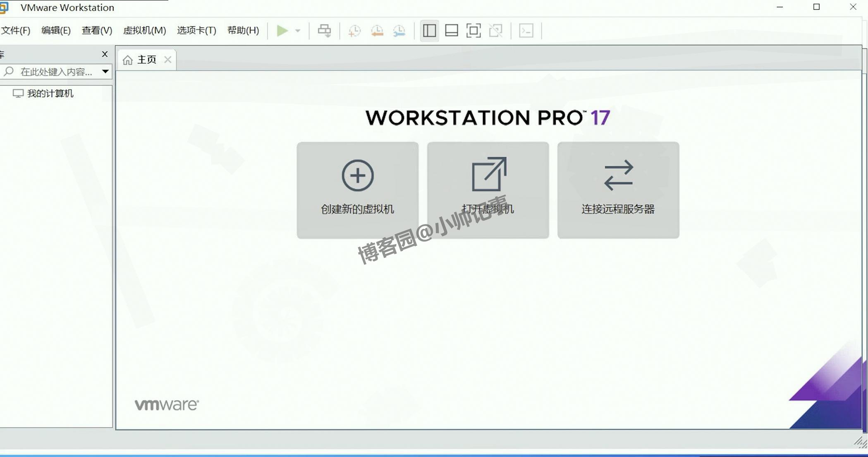Toggle the library sidebar panel
Image resolution: width=868 pixels, height=457 pixels.
(429, 30)
